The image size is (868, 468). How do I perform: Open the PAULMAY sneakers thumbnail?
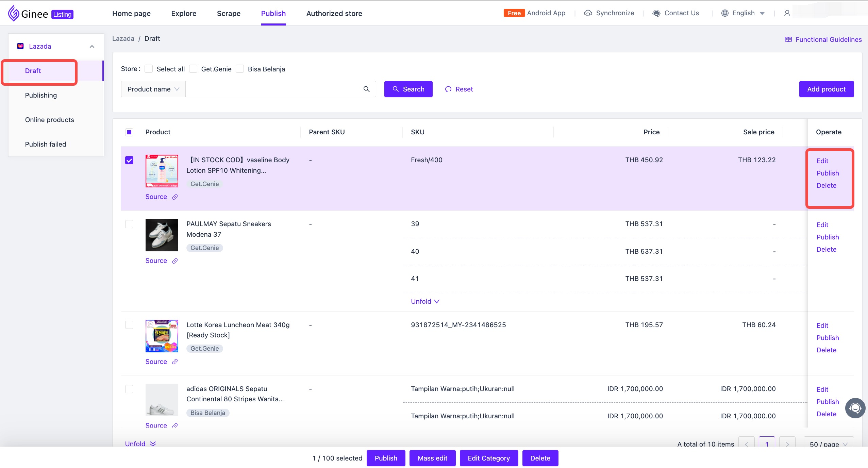click(162, 235)
